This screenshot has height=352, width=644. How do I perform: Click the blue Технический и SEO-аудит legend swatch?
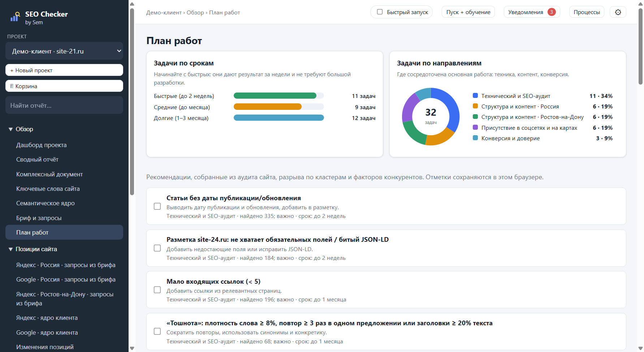click(475, 96)
